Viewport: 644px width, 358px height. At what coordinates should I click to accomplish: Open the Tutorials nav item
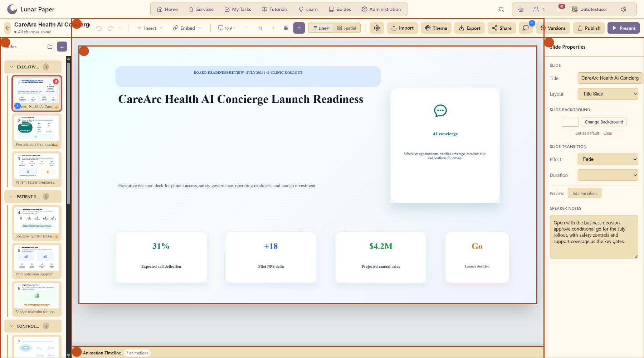pyautogui.click(x=274, y=9)
